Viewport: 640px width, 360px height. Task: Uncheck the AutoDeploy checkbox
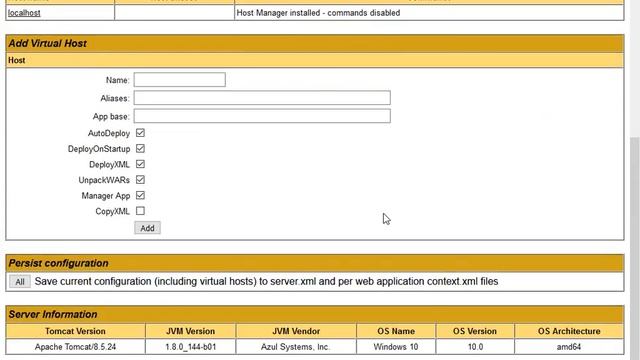click(x=140, y=133)
